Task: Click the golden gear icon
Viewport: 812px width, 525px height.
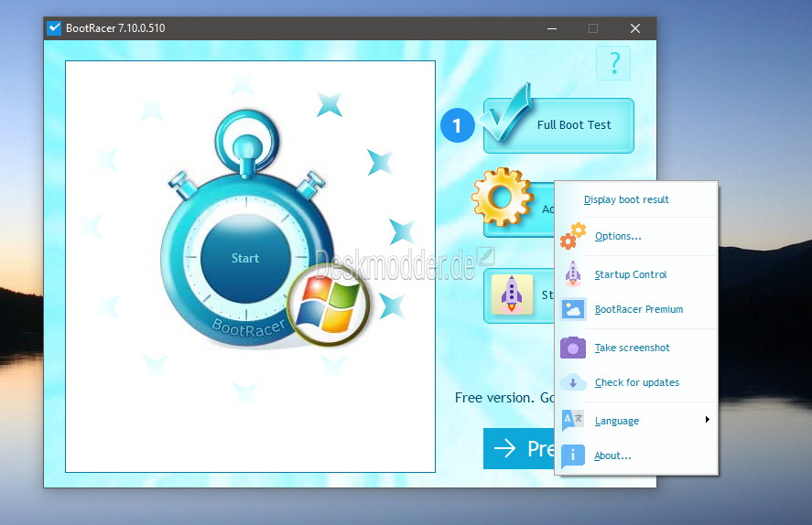Action: (x=502, y=197)
